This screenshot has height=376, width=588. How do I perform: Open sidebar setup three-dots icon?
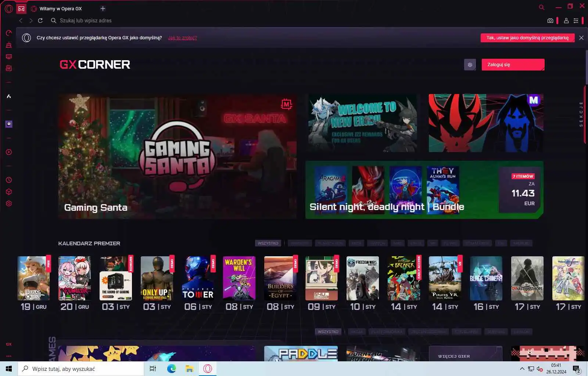(x=9, y=356)
